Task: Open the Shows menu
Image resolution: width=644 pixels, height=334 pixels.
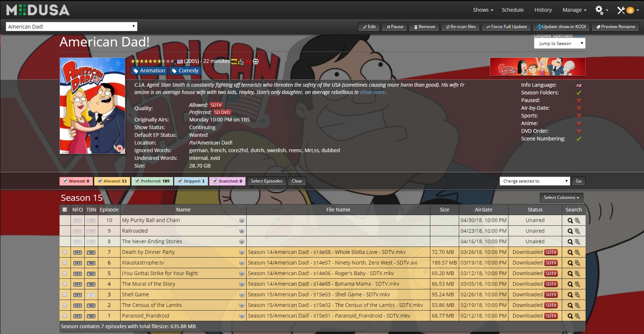Action: coord(481,10)
